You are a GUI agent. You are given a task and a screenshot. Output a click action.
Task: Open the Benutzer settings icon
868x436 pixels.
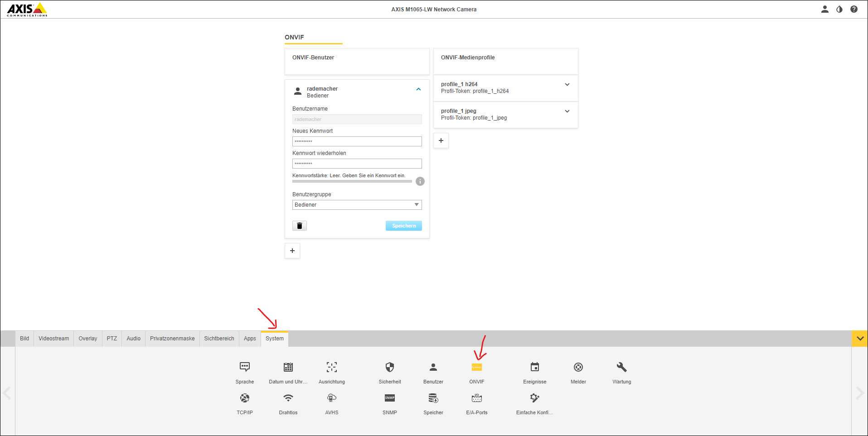click(433, 367)
